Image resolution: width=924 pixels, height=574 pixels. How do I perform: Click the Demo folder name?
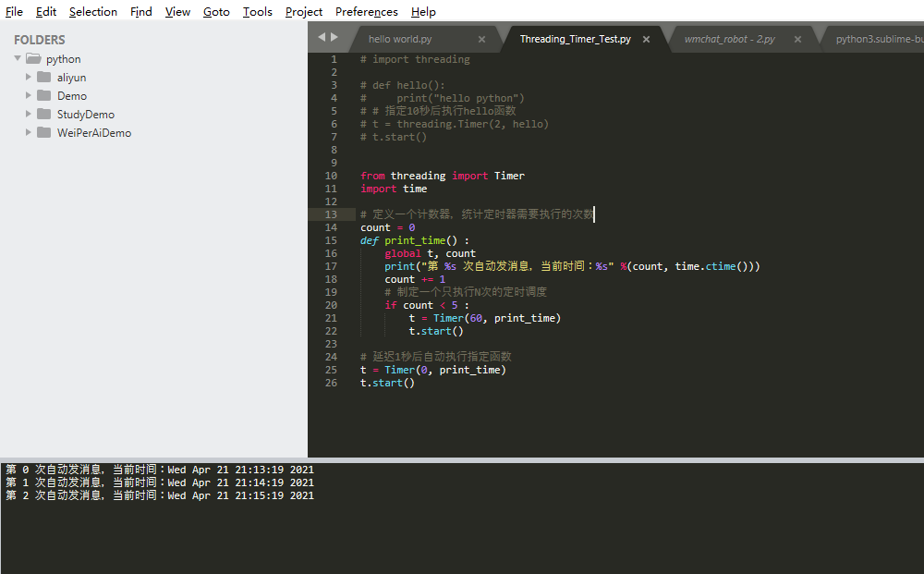pyautogui.click(x=72, y=96)
